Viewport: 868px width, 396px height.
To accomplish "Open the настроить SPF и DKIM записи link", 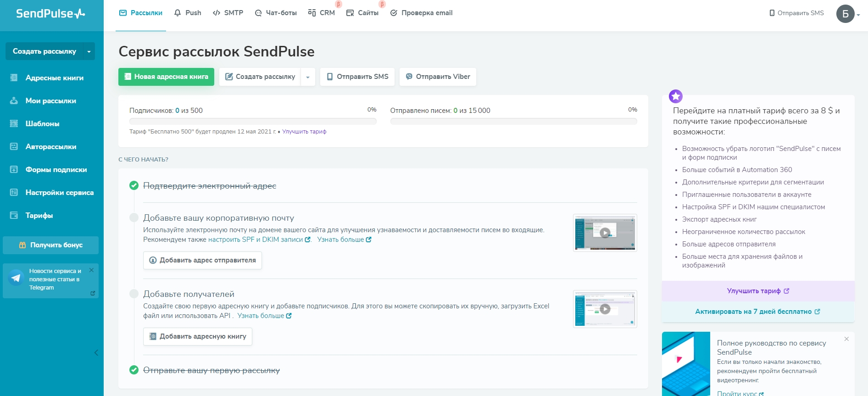I will (259, 240).
